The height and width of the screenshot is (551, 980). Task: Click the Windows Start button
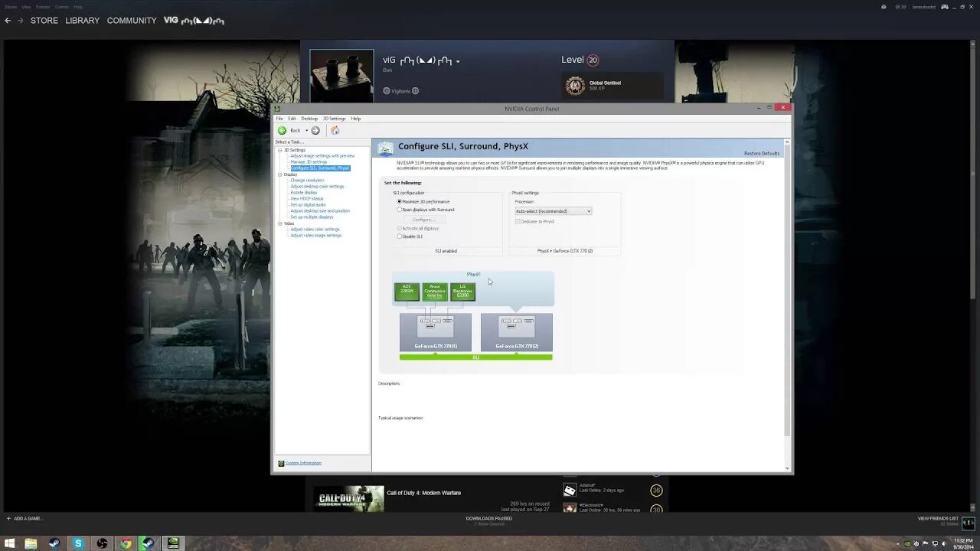pyautogui.click(x=10, y=543)
